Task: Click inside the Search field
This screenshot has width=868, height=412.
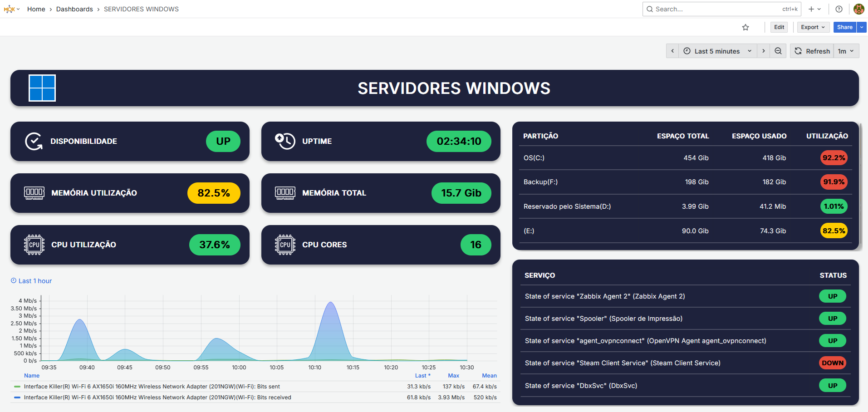Action: [x=708, y=9]
